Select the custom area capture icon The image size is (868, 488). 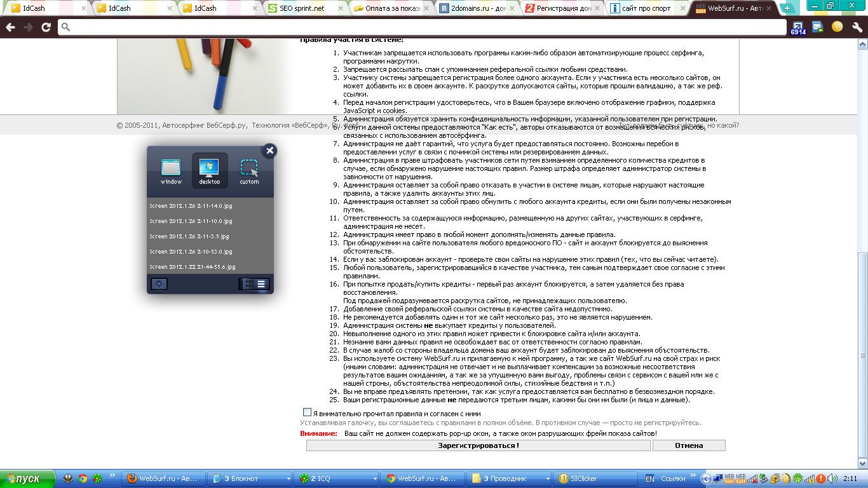[x=249, y=168]
